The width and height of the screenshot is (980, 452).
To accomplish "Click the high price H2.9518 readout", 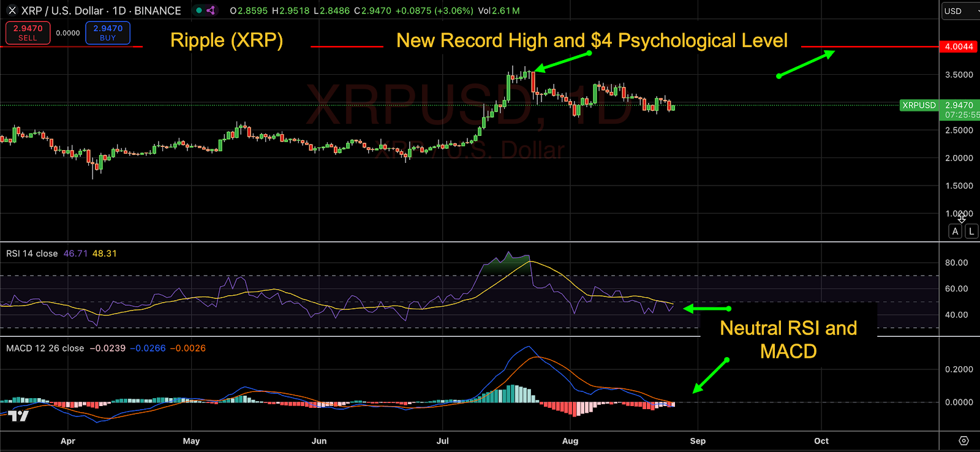I will point(291,11).
